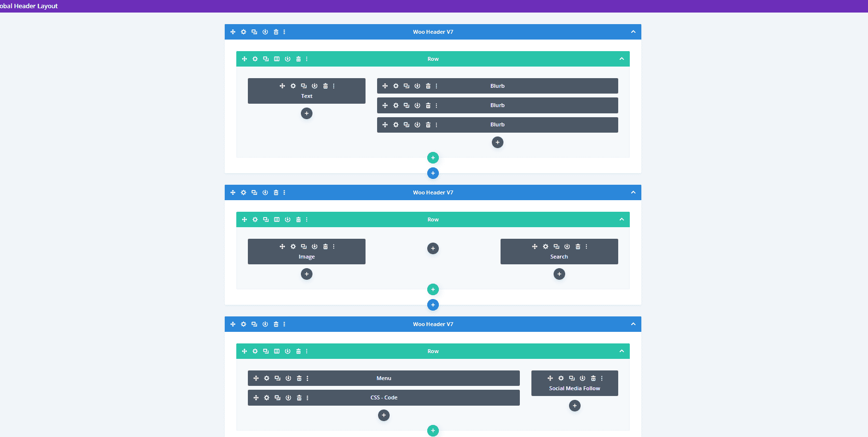Duplicate the Social Media Follow module
The image size is (868, 437).
pos(572,378)
